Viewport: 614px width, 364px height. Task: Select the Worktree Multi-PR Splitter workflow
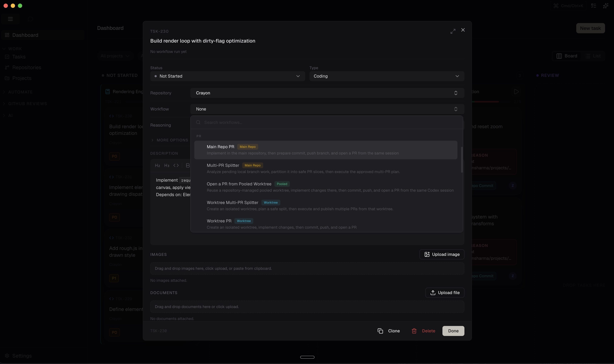coord(326,206)
